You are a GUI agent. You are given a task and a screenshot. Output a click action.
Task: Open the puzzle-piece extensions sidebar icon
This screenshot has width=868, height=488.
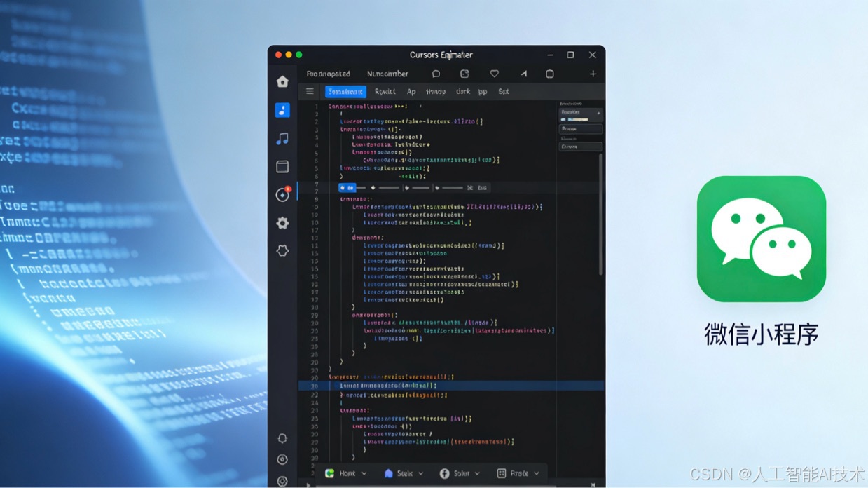click(x=282, y=250)
